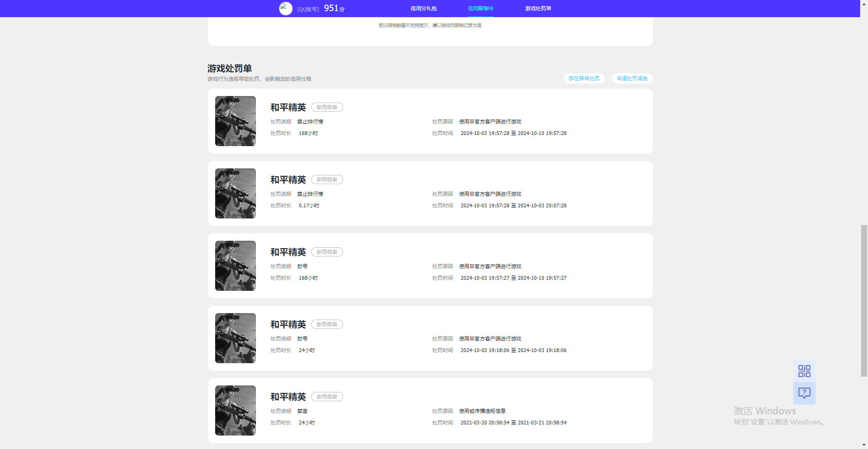Screen dimensions: 868x449
Task: Go to the 游戏处罚单 tab
Action: click(538, 8)
